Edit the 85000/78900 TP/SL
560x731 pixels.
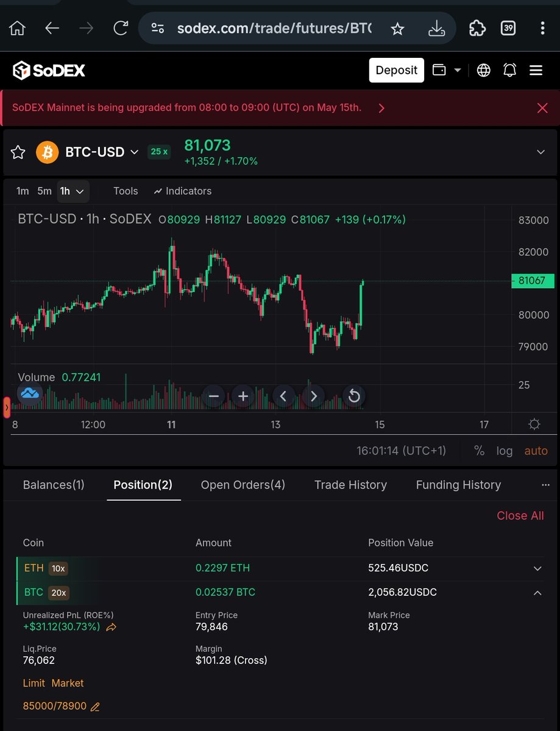click(x=94, y=707)
